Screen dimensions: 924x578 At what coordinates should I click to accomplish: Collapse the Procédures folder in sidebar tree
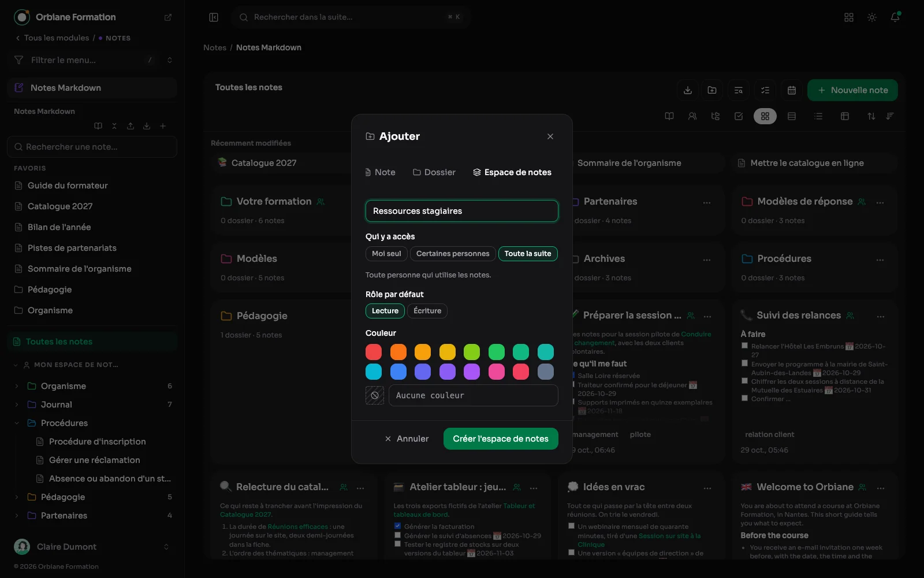click(17, 423)
